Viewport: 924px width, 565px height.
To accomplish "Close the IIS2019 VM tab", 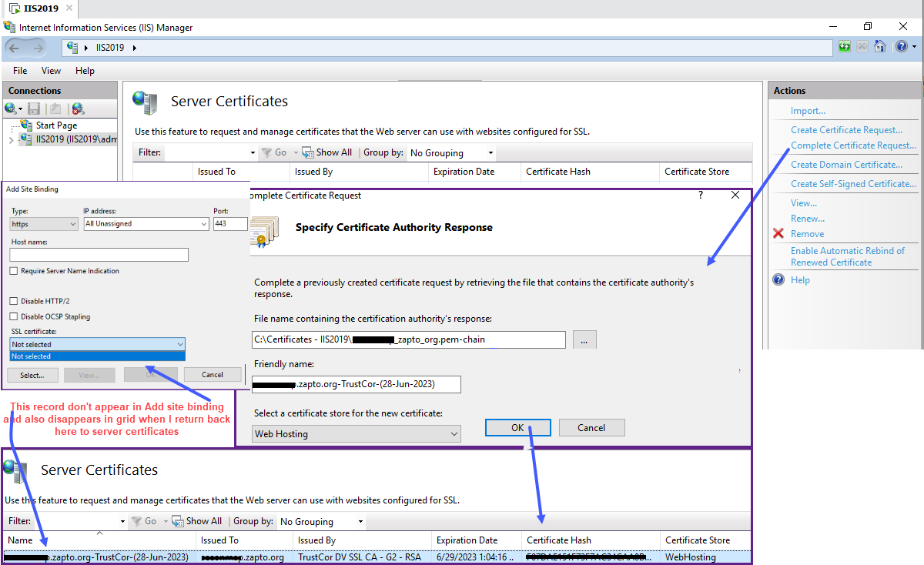I will [68, 9].
